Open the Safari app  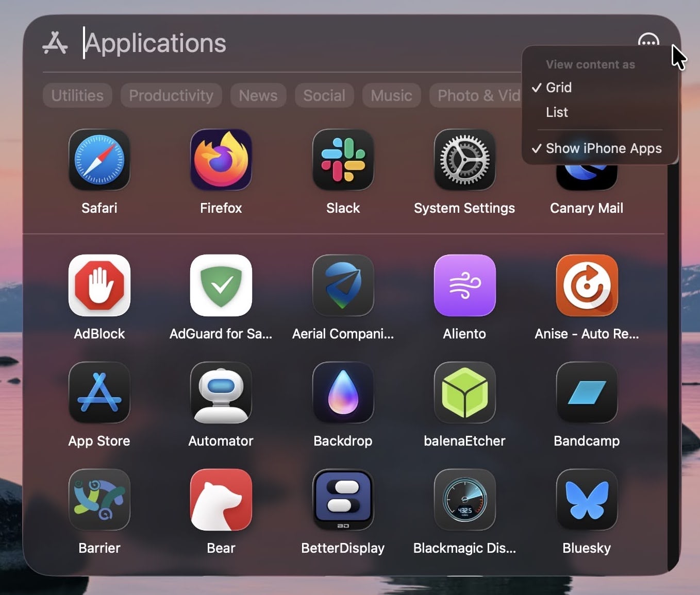(99, 160)
